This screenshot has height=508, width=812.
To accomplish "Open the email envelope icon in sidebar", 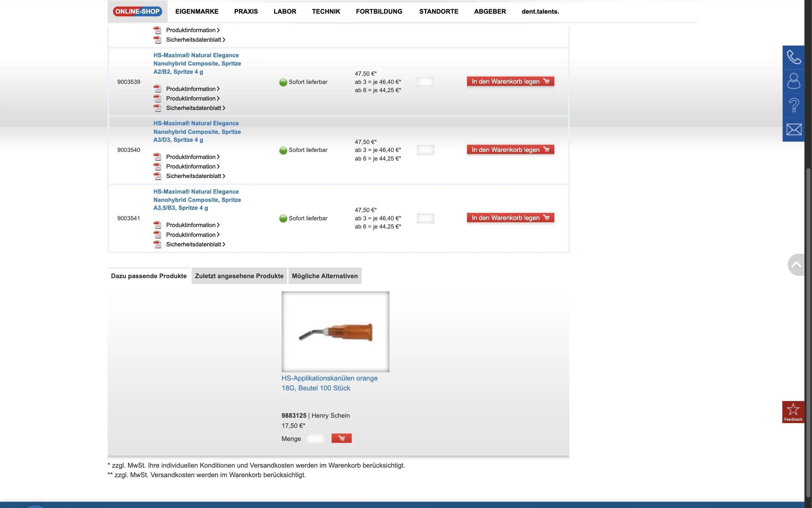I will pos(794,129).
